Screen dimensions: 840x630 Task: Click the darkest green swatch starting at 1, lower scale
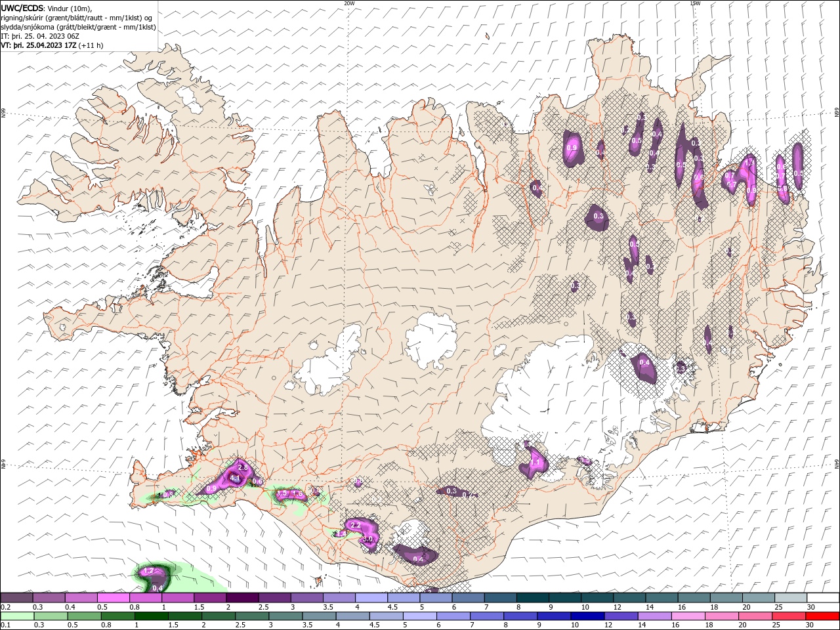pos(151,616)
